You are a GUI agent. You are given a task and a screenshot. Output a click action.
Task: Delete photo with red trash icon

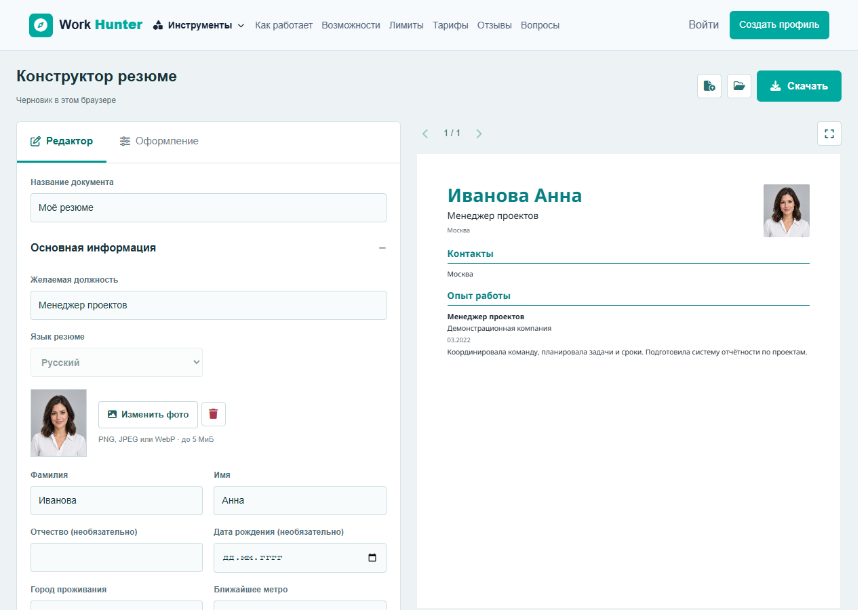click(x=214, y=414)
